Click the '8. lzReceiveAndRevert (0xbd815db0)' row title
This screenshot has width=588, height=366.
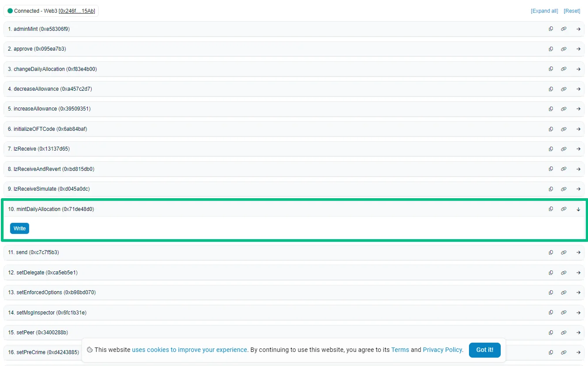(x=51, y=169)
